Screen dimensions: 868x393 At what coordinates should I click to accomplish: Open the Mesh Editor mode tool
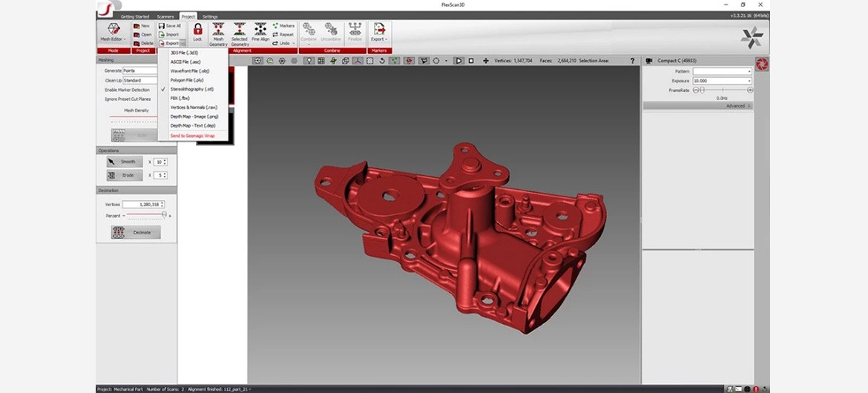coord(114,33)
